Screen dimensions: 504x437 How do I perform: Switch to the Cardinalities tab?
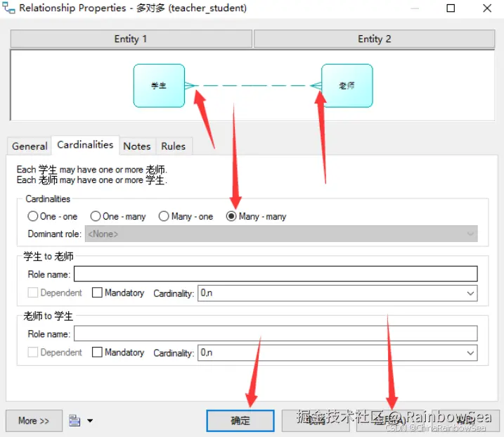coord(85,145)
